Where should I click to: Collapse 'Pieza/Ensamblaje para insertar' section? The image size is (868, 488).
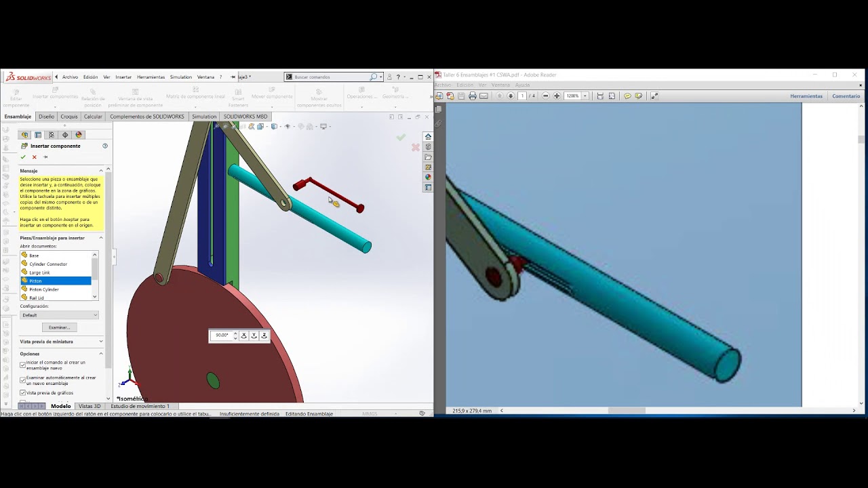(101, 238)
